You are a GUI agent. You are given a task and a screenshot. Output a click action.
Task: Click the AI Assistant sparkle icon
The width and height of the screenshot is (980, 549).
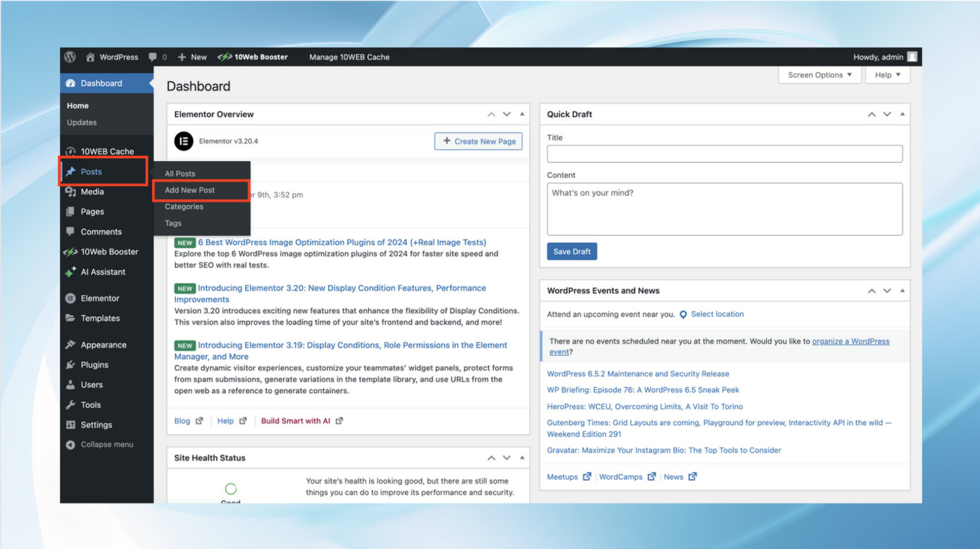coord(71,272)
